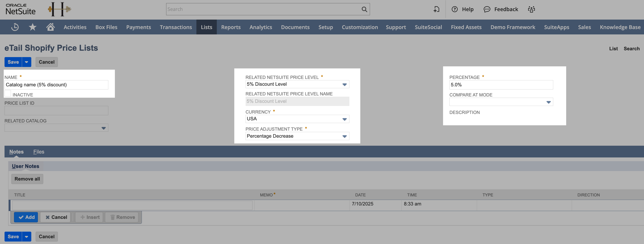Click the note Memo cell
Screen dimensions: 644x244
coord(302,205)
